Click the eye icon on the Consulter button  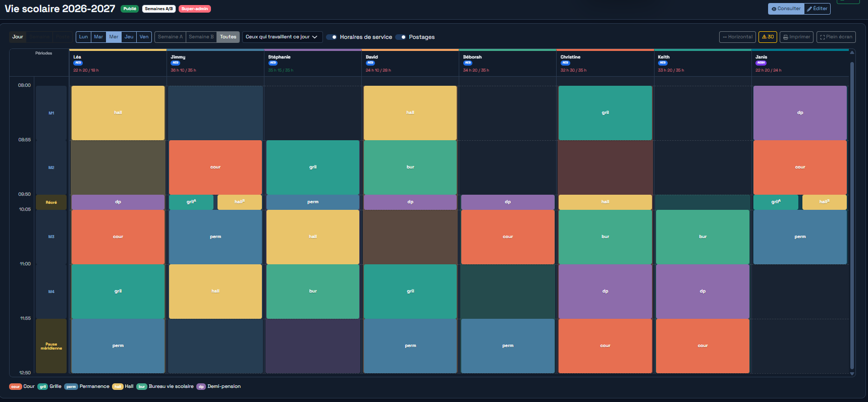point(774,9)
